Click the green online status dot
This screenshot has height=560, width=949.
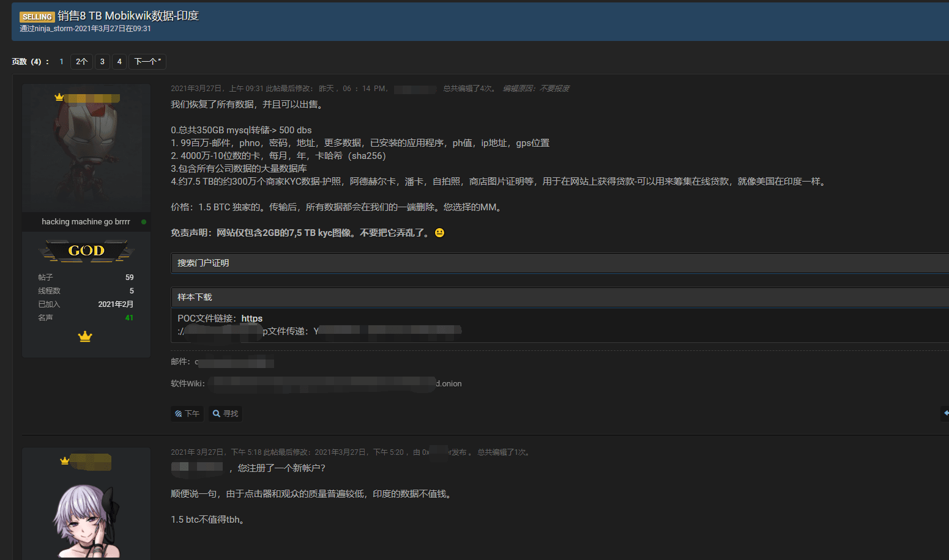click(144, 222)
